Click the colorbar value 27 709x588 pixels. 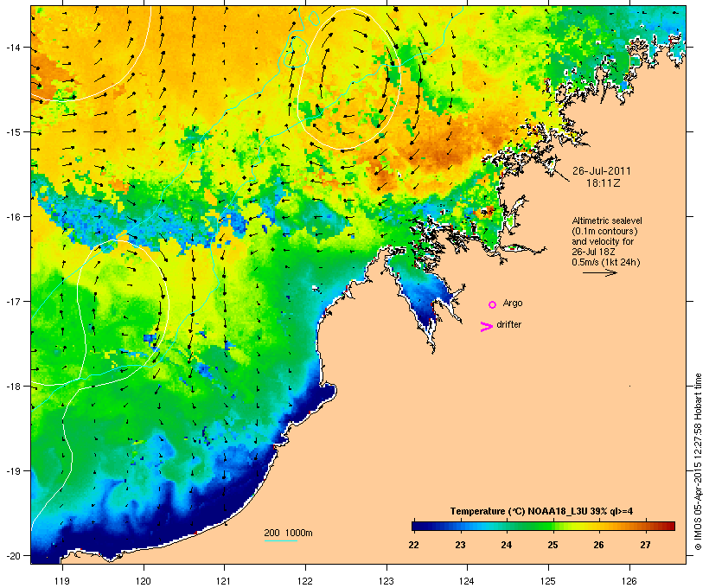(x=645, y=545)
